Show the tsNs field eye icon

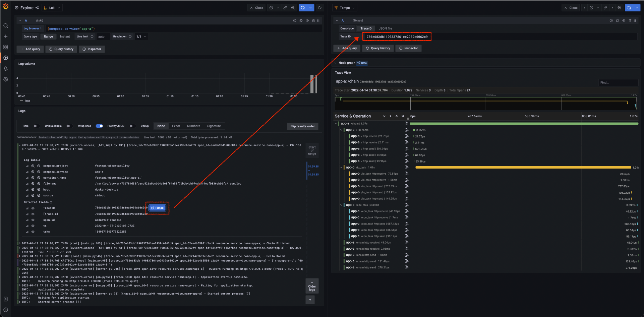(x=33, y=232)
